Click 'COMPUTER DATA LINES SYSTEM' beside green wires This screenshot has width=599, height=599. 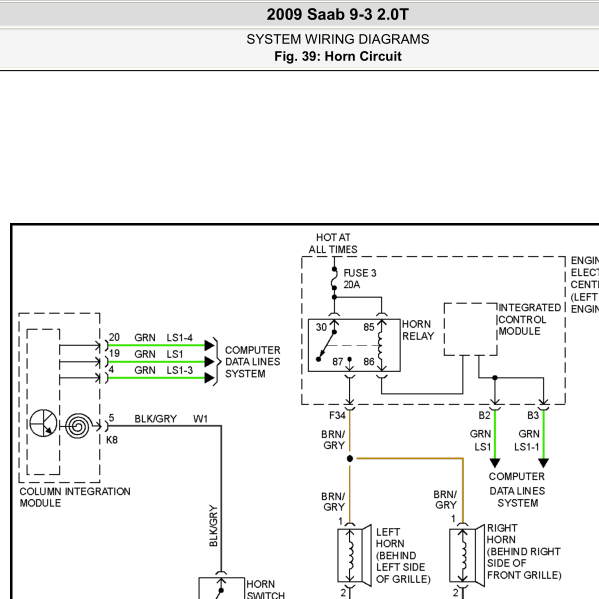tap(253, 362)
